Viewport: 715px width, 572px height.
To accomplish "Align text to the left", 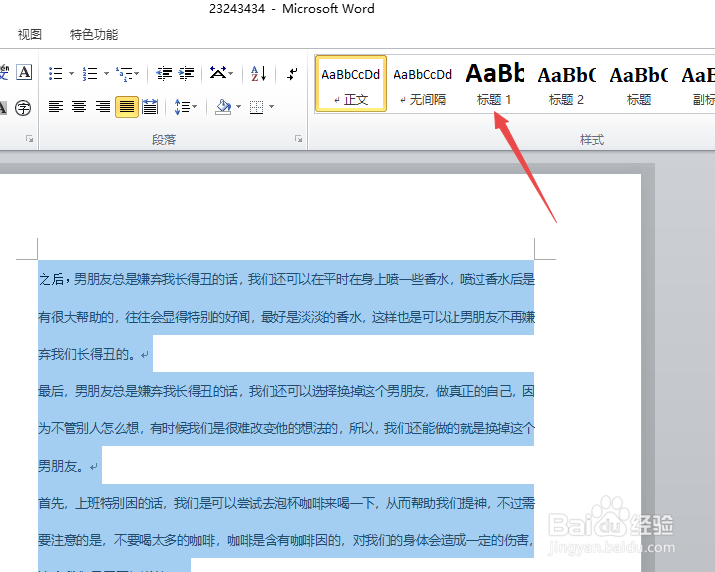I will (56, 107).
